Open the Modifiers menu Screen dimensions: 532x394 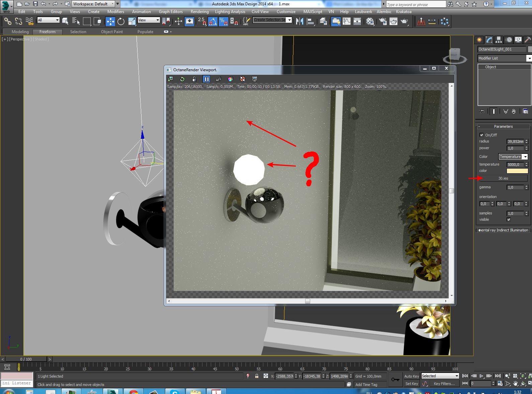(x=115, y=12)
